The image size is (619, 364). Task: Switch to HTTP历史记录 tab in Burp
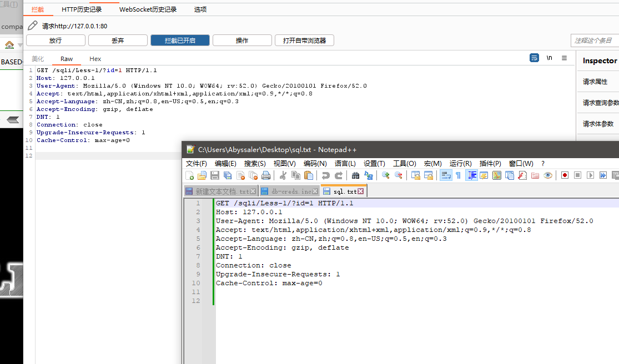click(82, 9)
